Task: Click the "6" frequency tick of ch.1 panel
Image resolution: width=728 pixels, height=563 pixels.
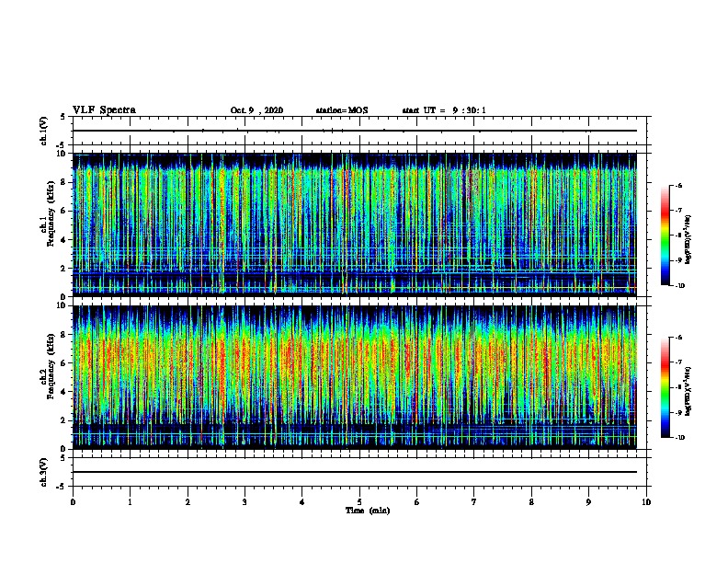Action: 63,212
